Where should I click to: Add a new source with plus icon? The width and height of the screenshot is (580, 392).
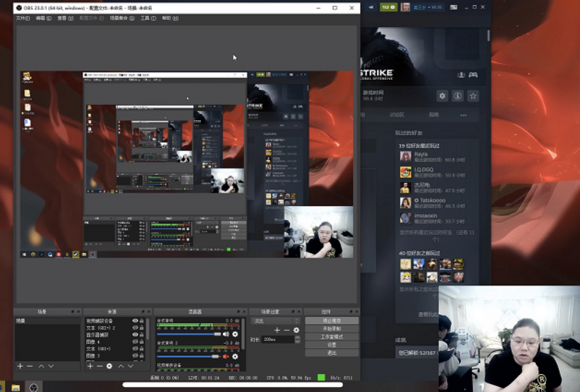click(x=90, y=366)
